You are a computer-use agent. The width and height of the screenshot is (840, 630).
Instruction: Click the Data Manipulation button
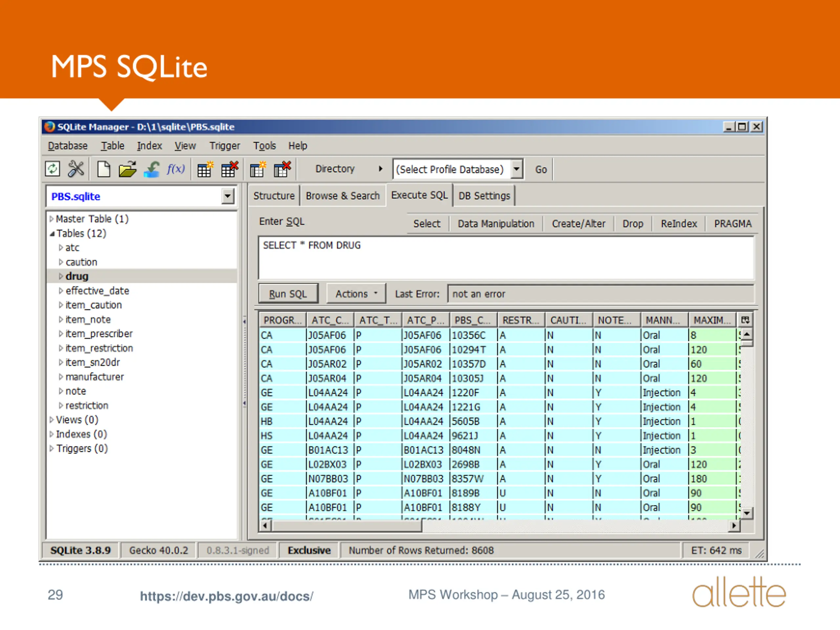(x=495, y=224)
